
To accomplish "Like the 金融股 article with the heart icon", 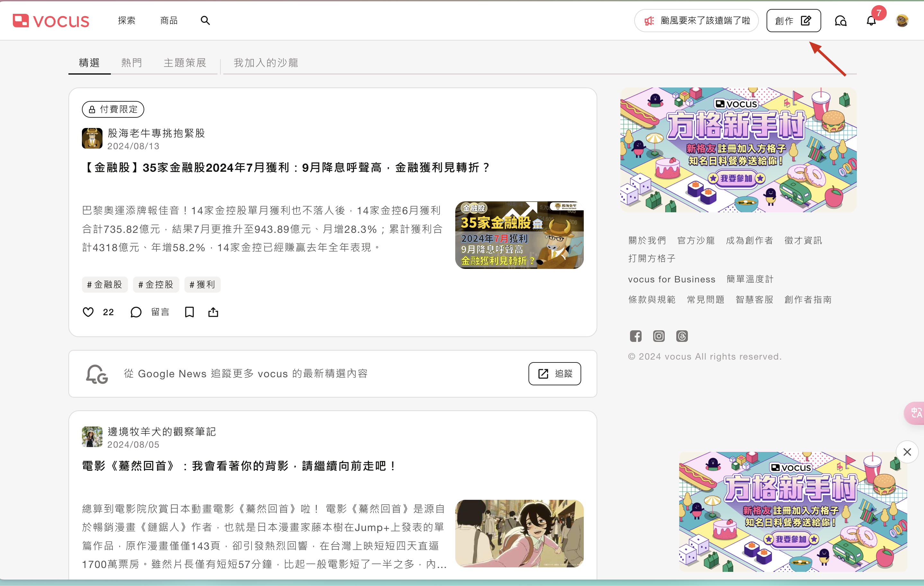I will point(88,312).
